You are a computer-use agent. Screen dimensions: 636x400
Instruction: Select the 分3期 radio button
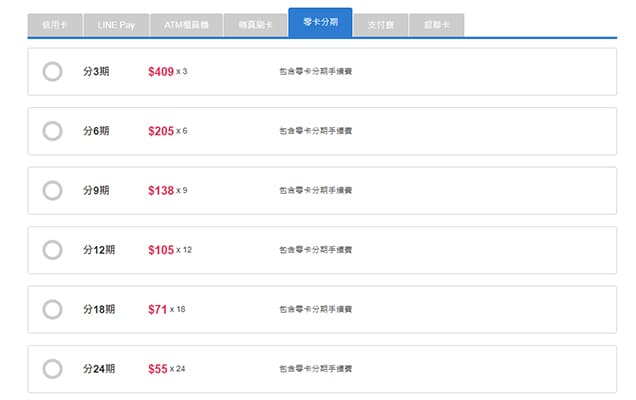(x=53, y=72)
